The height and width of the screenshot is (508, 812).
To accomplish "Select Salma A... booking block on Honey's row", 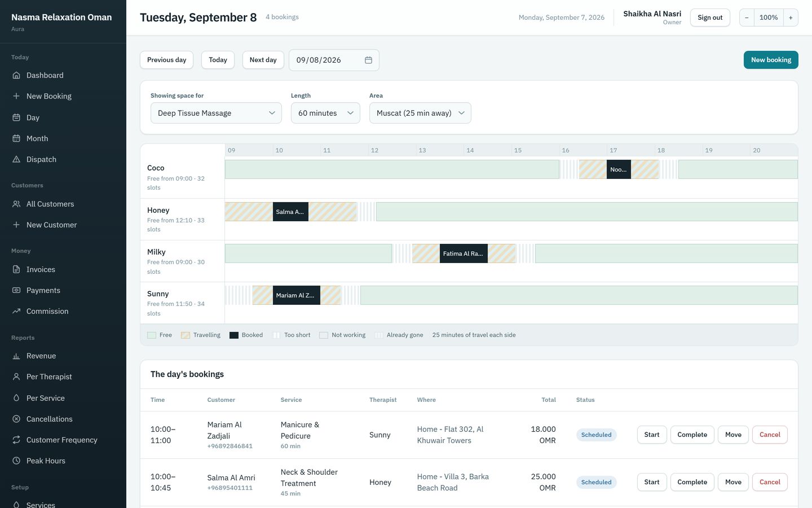I will click(x=290, y=212).
